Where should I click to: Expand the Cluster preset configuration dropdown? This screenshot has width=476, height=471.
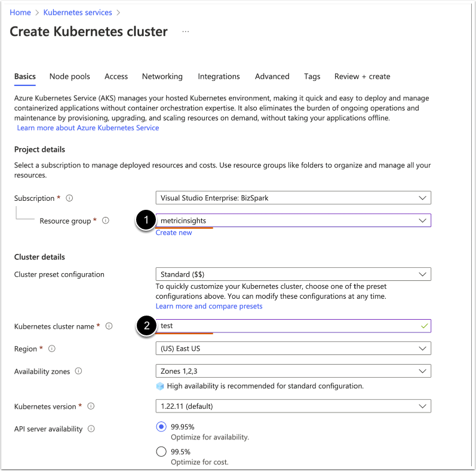click(x=293, y=274)
